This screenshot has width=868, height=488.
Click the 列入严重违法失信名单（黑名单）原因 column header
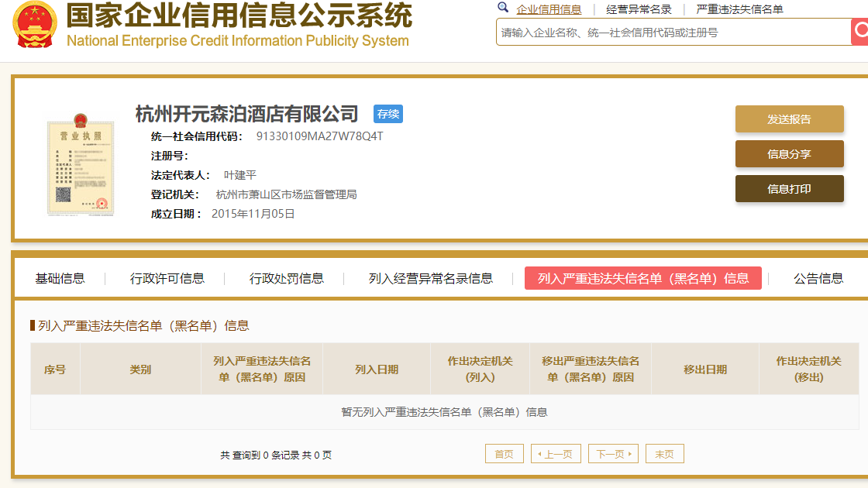tap(262, 369)
